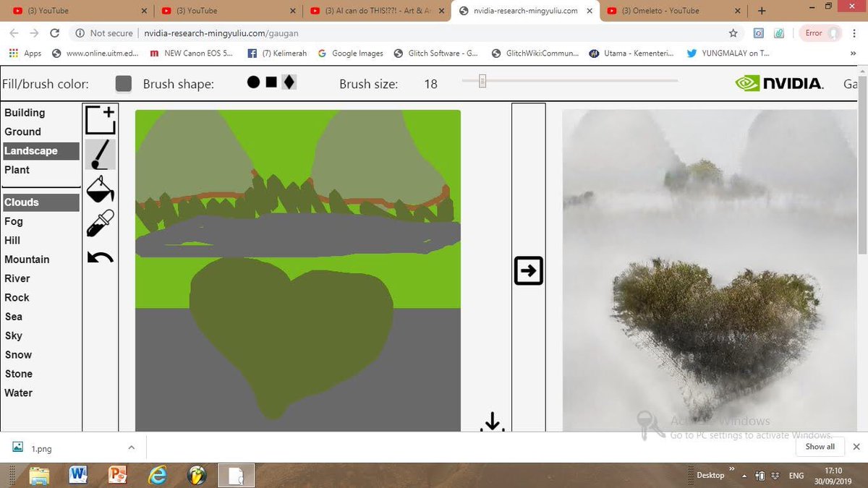
Task: Bookmark this page with the star icon
Action: pyautogui.click(x=733, y=33)
